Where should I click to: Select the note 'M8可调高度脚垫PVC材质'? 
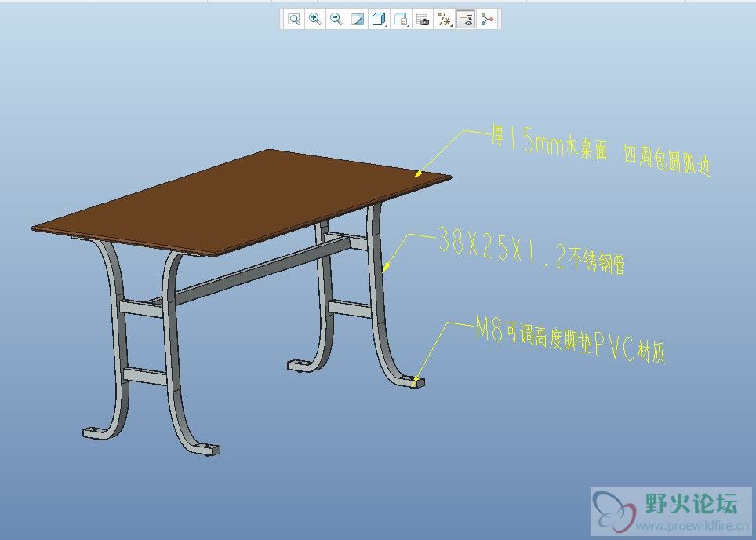[571, 341]
